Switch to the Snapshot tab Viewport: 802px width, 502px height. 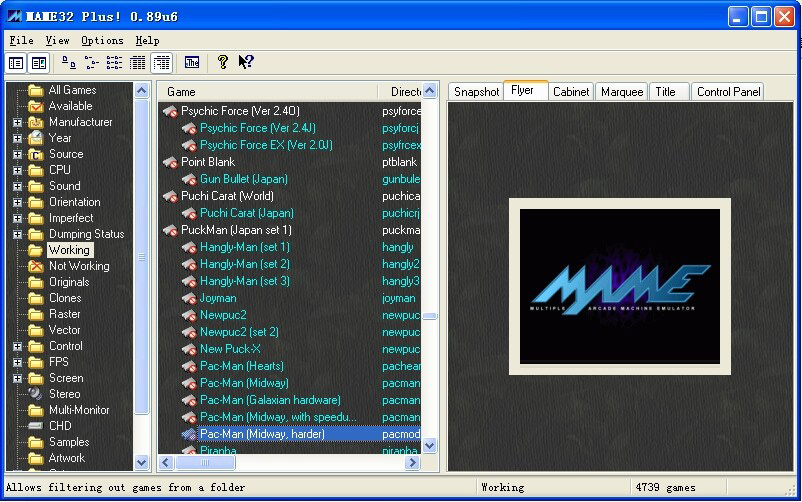476,92
